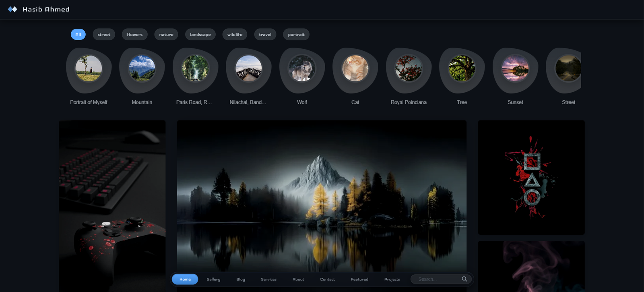Apply the landscape filter

[200, 35]
